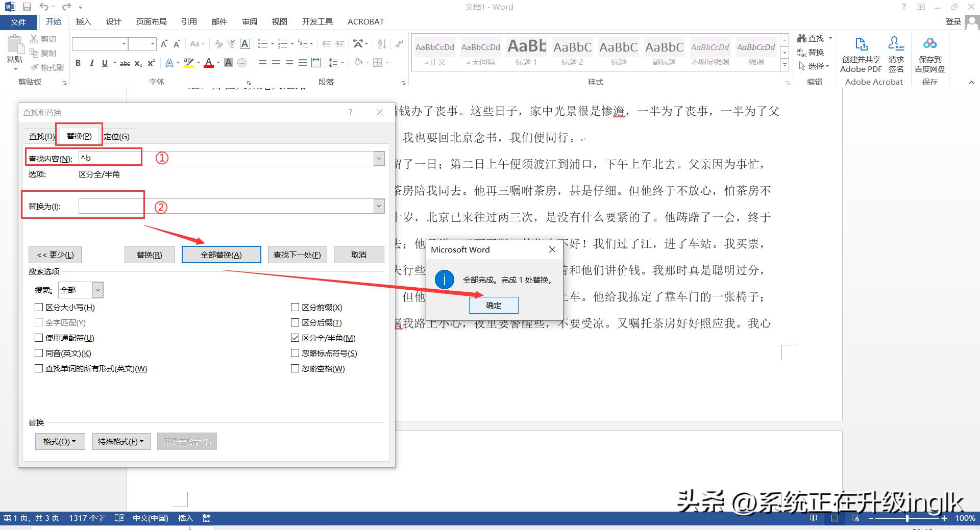980x530 pixels.
Task: Open the 文件 menu tab
Action: [x=18, y=22]
